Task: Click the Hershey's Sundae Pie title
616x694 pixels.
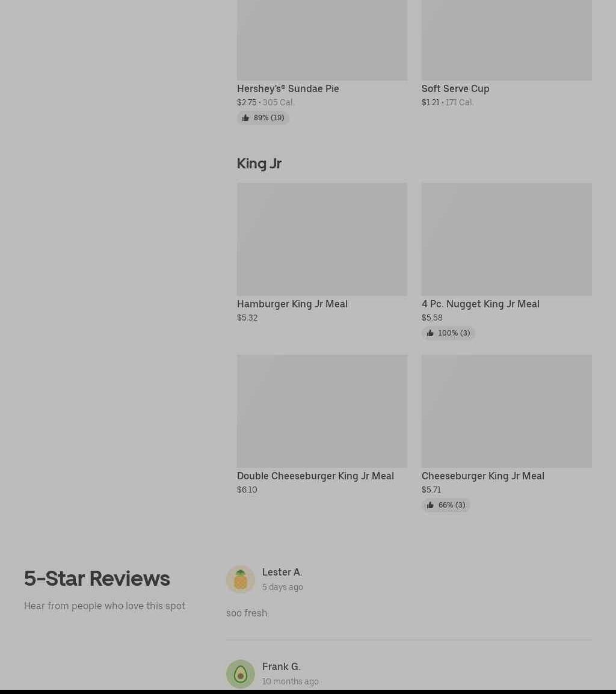Action: [x=288, y=88]
